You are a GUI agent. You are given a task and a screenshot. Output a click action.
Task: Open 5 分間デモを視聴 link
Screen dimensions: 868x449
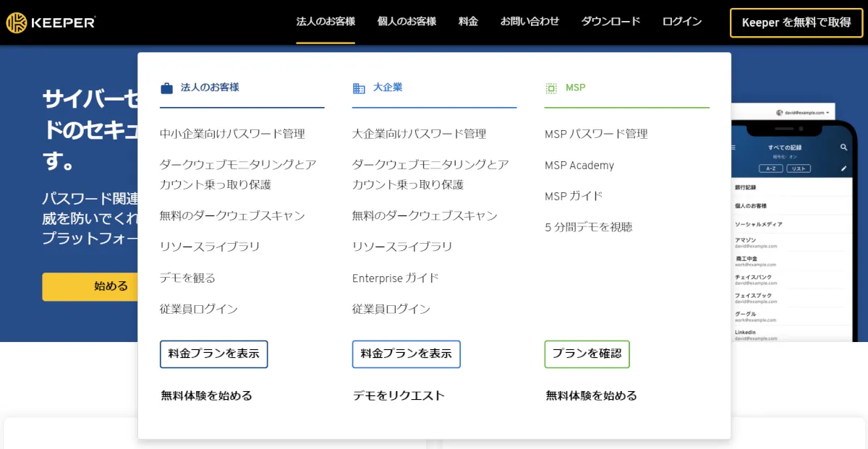point(589,227)
